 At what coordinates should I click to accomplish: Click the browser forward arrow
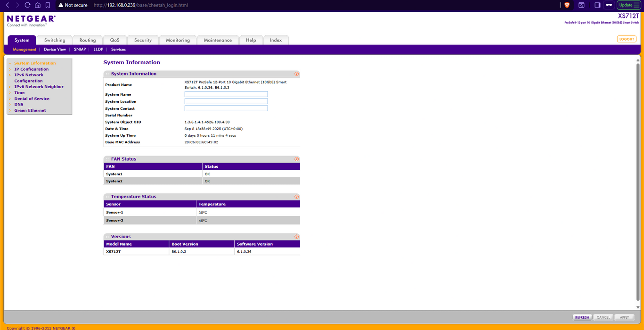coord(17,5)
